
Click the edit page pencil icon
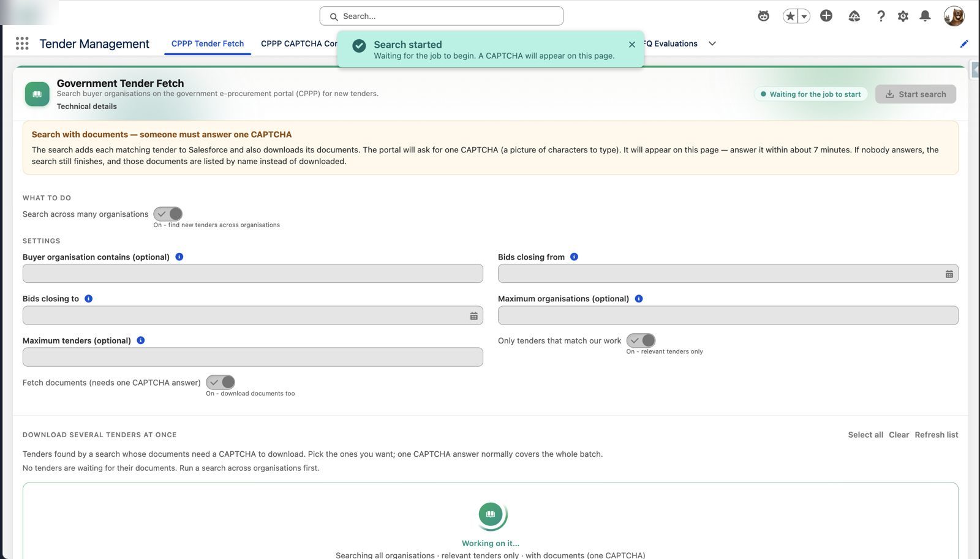[x=964, y=43]
